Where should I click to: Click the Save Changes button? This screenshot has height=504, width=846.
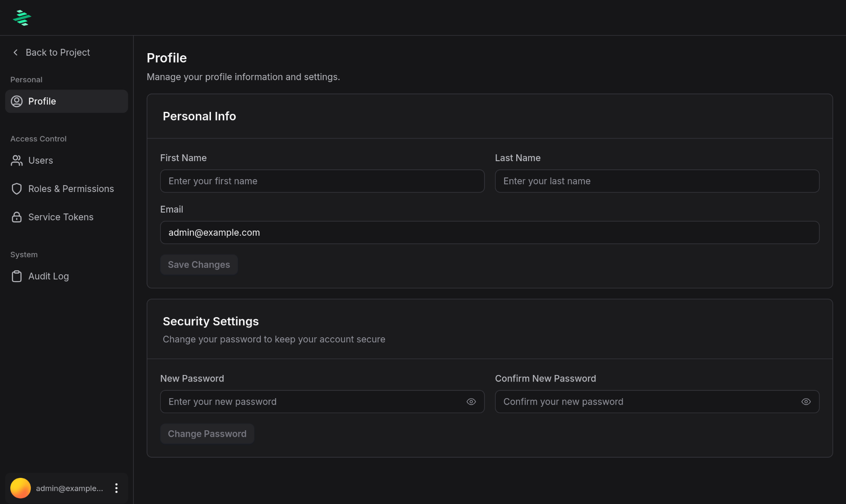[199, 264]
